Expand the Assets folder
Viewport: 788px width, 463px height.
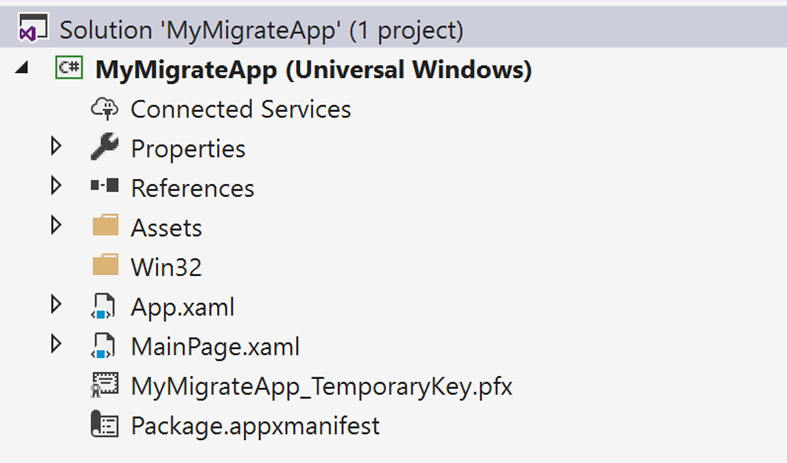(57, 227)
